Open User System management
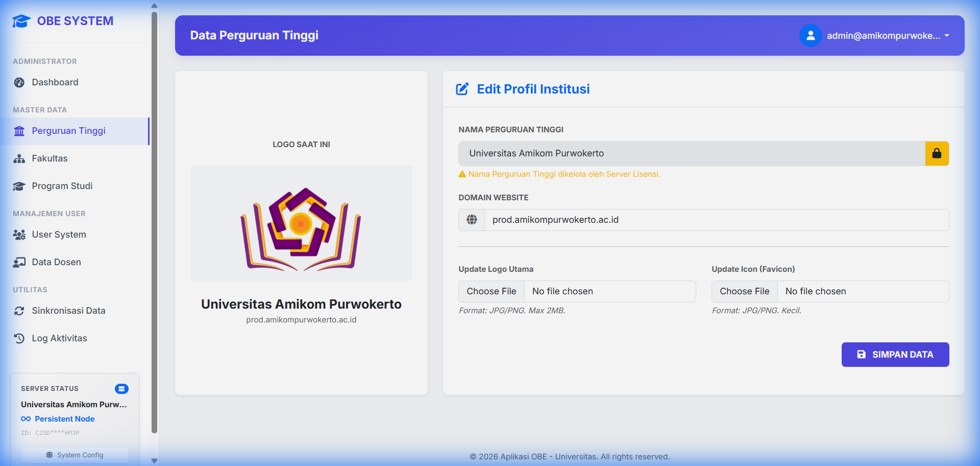980x466 pixels. (59, 235)
